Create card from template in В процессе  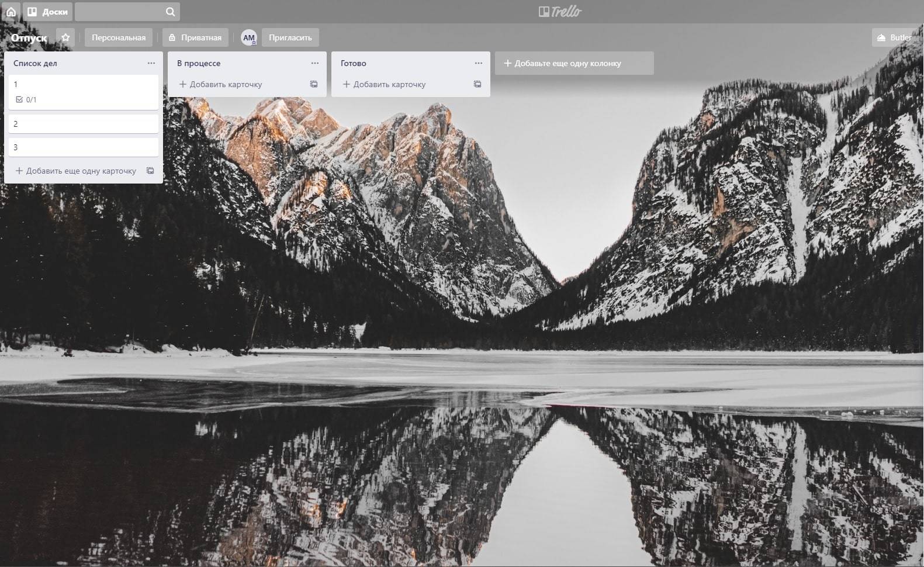coord(314,84)
